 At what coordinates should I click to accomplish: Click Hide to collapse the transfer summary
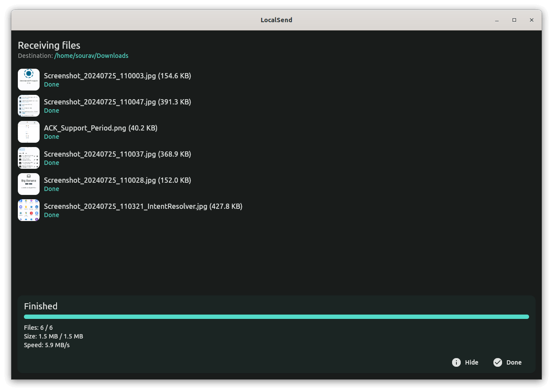pyautogui.click(x=471, y=362)
